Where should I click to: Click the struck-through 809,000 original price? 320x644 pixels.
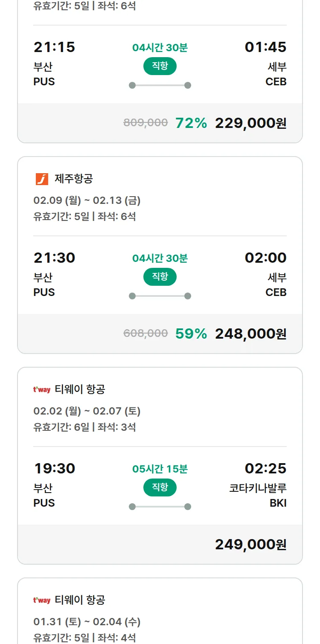tap(145, 123)
